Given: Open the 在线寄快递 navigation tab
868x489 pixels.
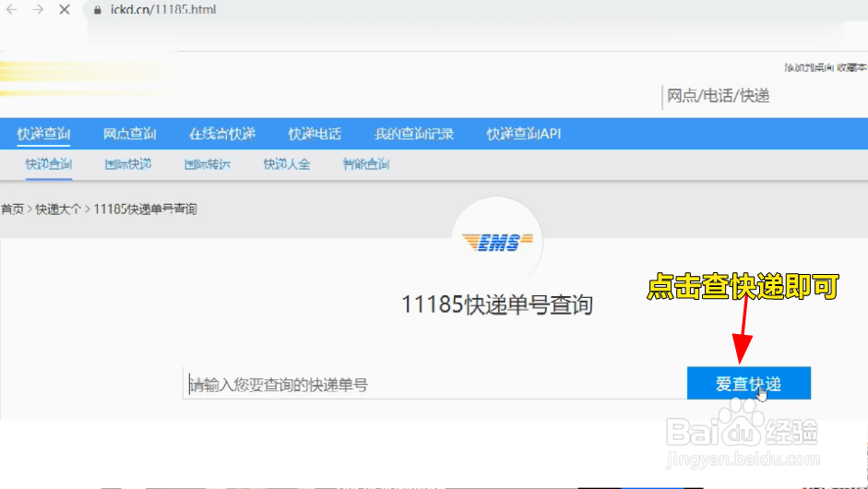Looking at the screenshot, I should (x=222, y=134).
